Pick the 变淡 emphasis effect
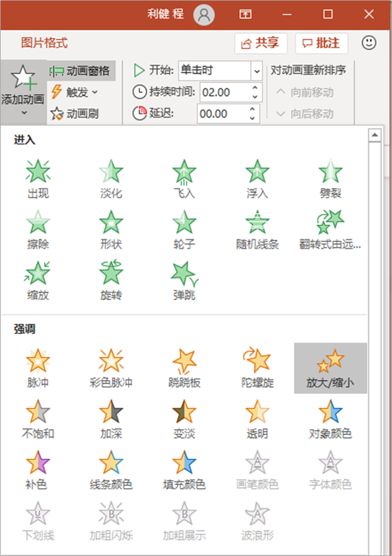 [184, 419]
